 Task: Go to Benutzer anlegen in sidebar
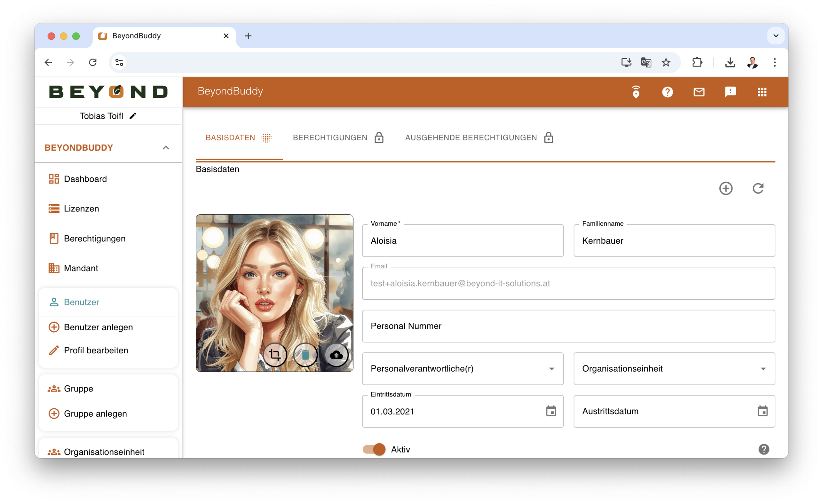coord(98,327)
